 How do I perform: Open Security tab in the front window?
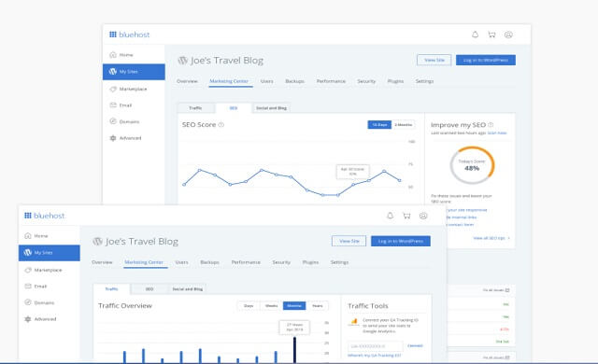281,262
